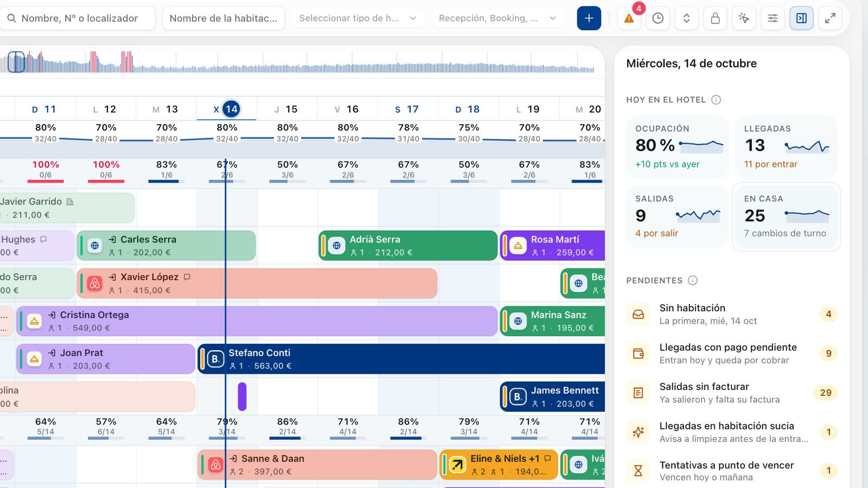The width and height of the screenshot is (868, 488).
Task: Open the alerts warning icon with badge 4
Action: tap(629, 18)
